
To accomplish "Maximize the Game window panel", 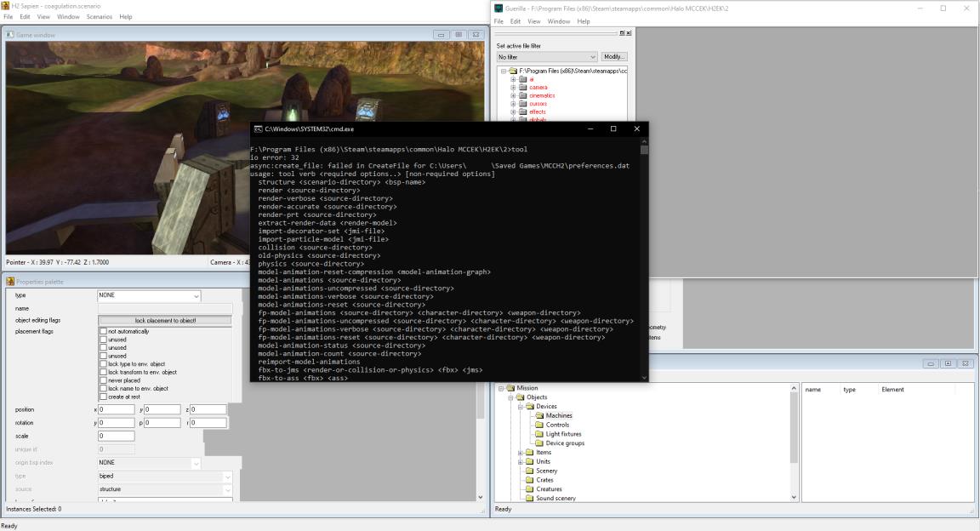I will point(459,35).
